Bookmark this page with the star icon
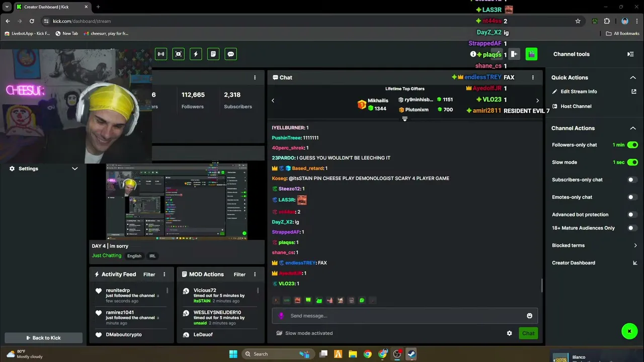 click(578, 21)
